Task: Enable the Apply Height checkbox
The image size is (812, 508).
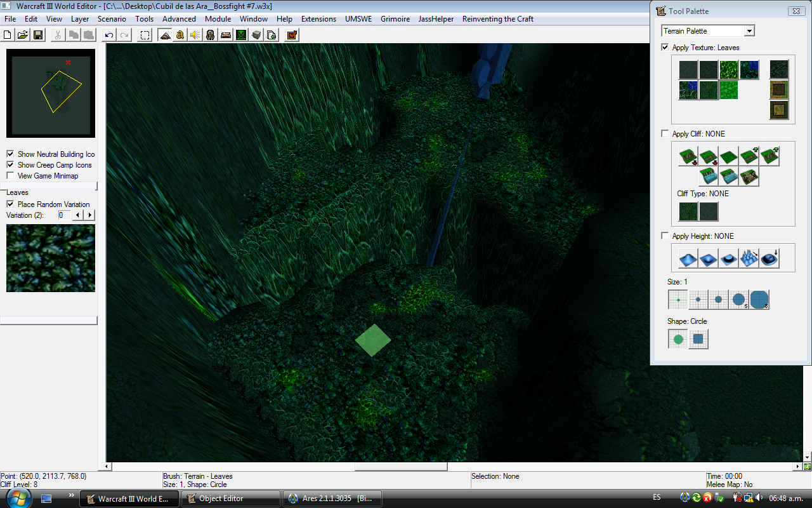Action: pyautogui.click(x=665, y=236)
